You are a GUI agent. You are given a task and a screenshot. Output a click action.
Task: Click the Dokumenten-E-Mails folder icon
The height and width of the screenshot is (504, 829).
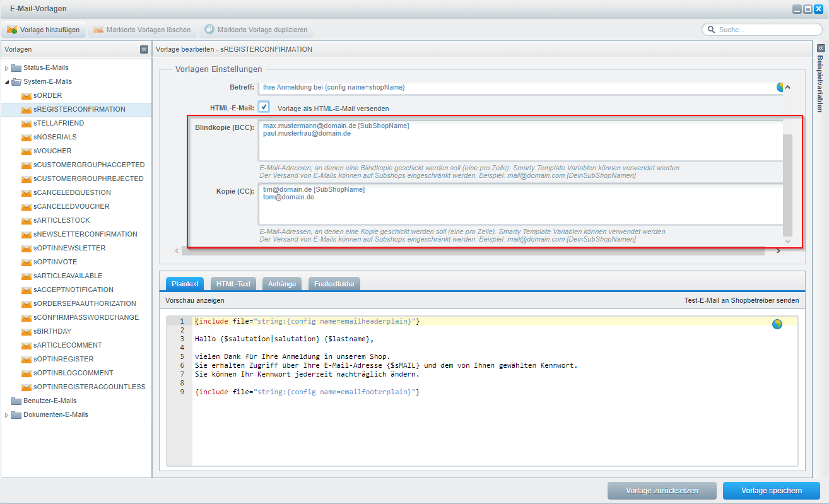tap(16, 414)
